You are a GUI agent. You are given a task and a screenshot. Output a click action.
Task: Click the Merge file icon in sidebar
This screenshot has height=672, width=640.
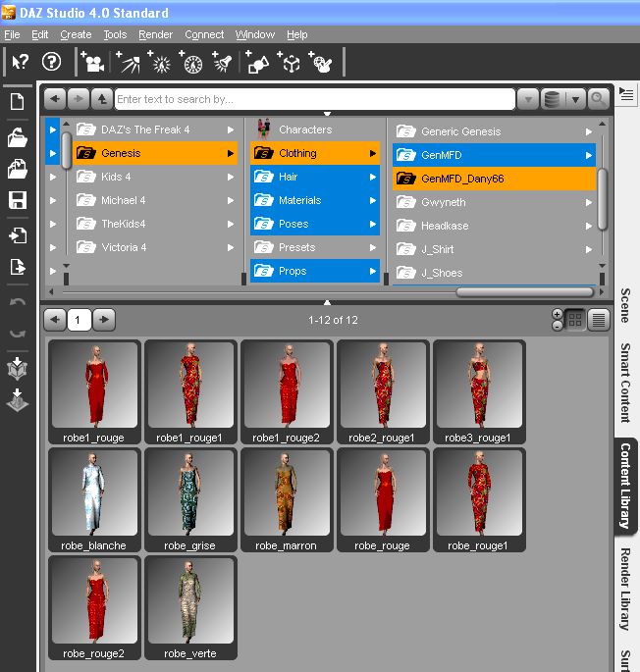(x=17, y=169)
